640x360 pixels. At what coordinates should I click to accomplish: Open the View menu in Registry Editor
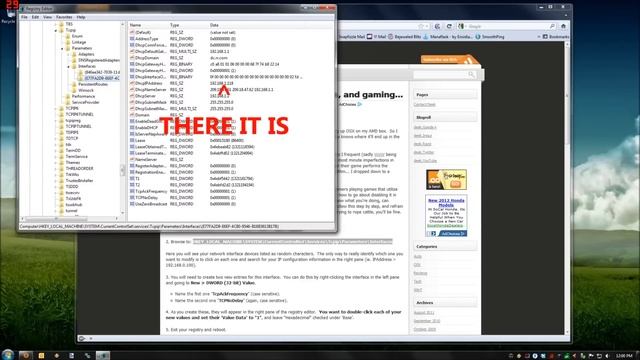[x=47, y=17]
